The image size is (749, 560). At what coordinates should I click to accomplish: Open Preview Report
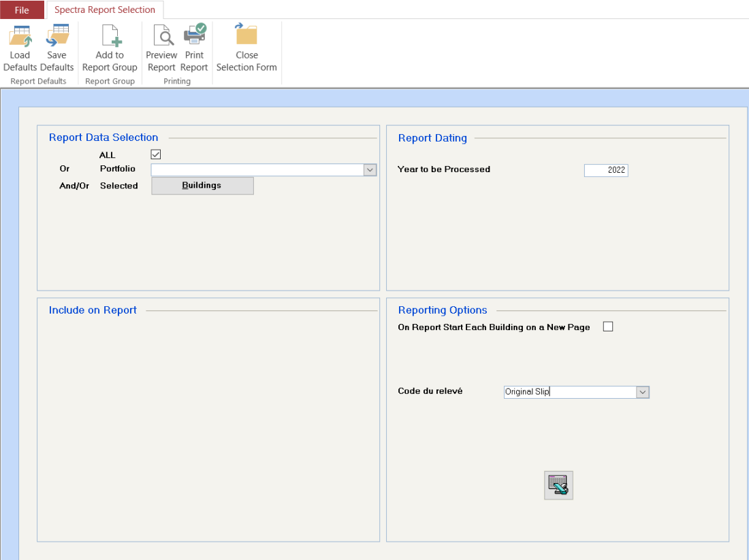[161, 48]
